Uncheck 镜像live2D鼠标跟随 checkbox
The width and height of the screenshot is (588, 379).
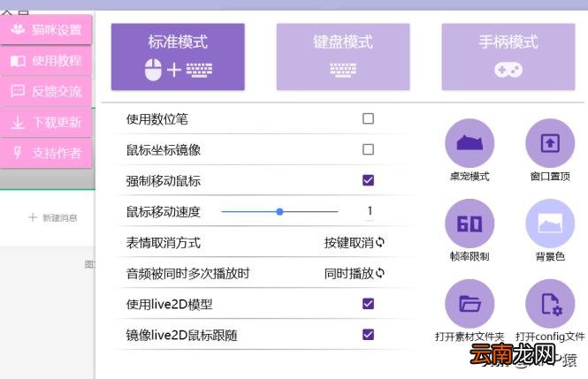368,335
